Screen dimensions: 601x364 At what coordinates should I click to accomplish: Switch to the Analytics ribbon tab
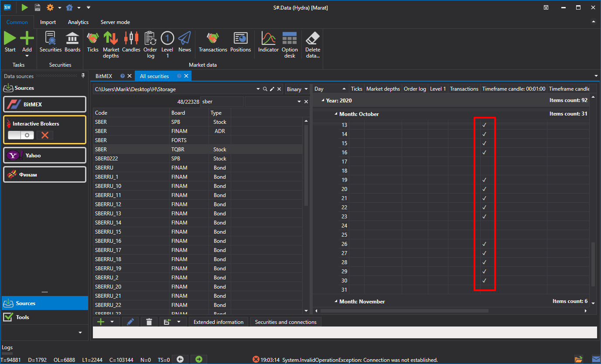pyautogui.click(x=78, y=22)
